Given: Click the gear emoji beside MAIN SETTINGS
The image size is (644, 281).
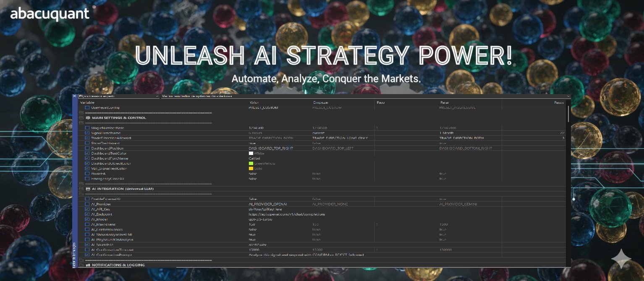Looking at the screenshot, I should tap(88, 118).
